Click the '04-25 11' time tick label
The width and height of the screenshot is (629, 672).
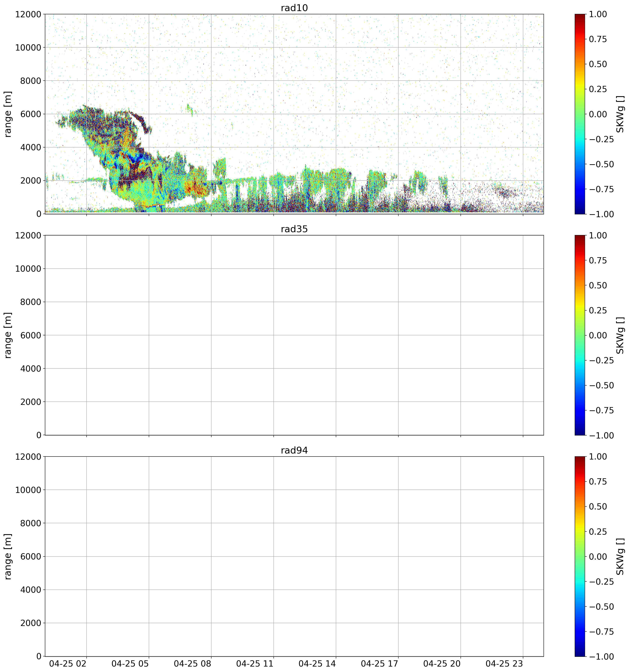coord(255,664)
